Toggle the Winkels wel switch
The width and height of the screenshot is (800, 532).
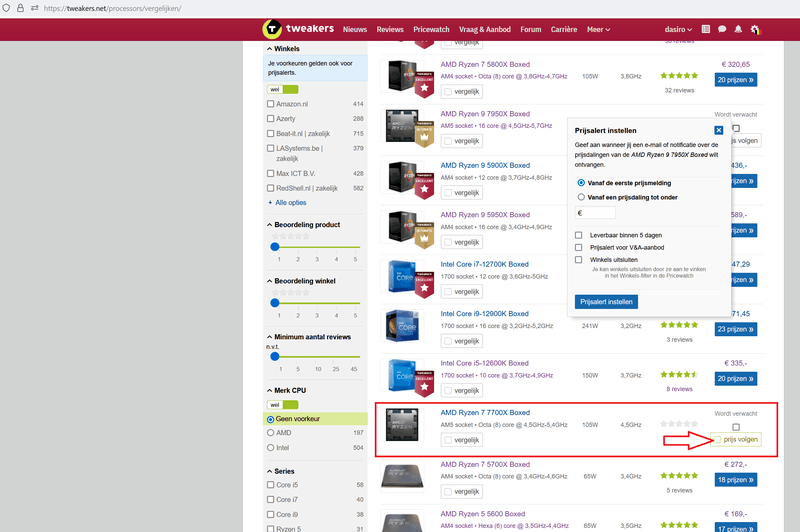(x=283, y=89)
